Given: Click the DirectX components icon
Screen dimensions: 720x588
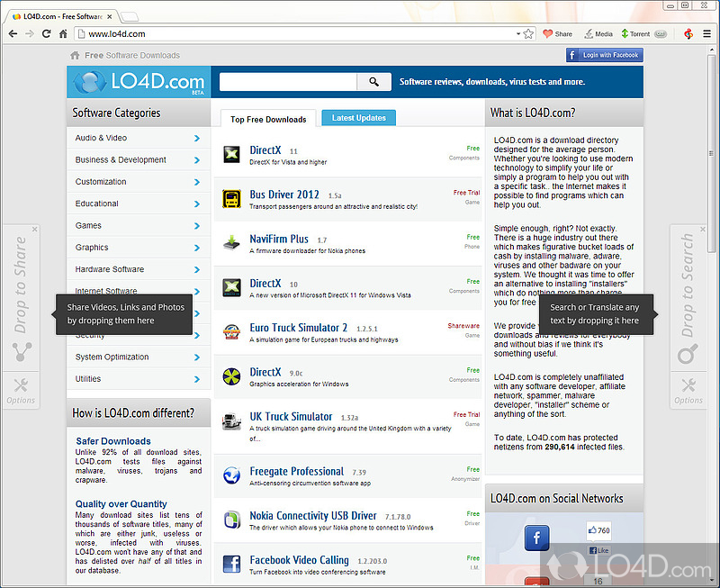Looking at the screenshot, I should (x=231, y=153).
